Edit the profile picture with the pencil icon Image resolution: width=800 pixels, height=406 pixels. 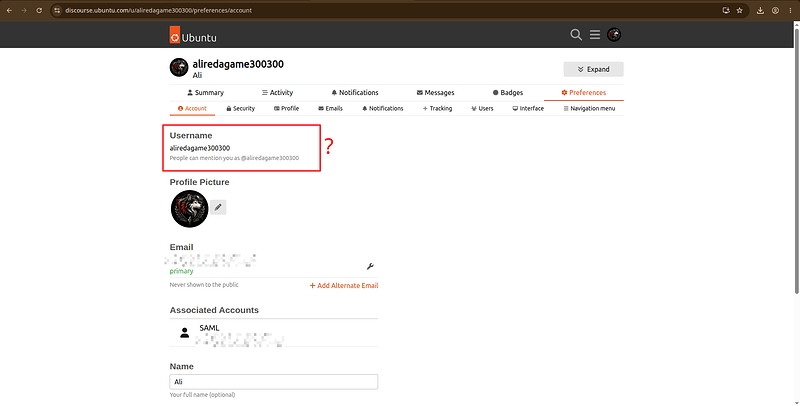(x=218, y=207)
